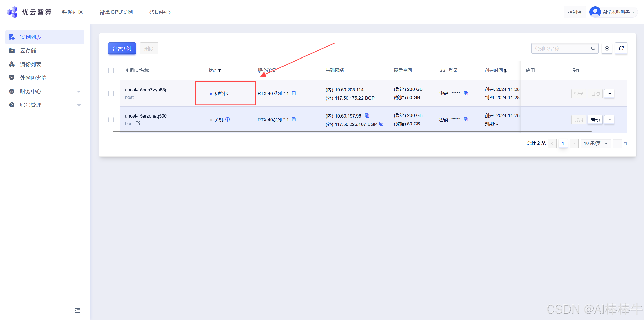View spec details icon for second RTX instance
The image size is (644, 320).
point(294,119)
